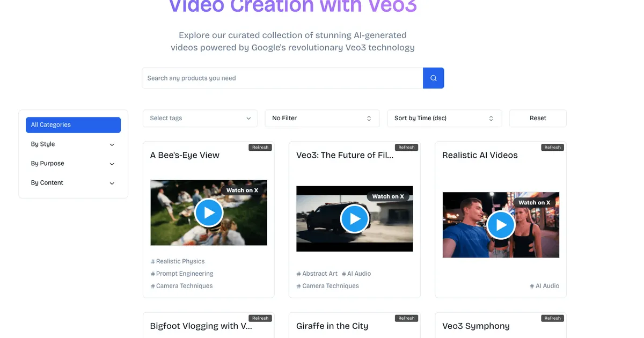Open the Select tags dropdown

point(200,119)
